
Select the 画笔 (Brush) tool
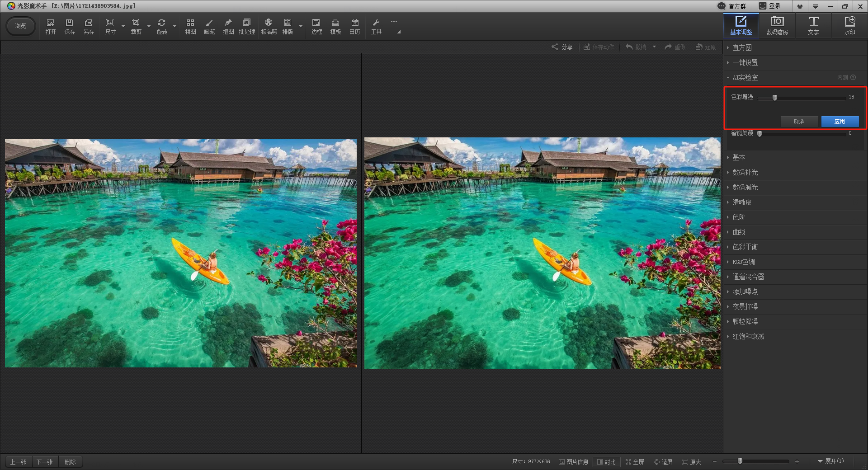click(209, 26)
